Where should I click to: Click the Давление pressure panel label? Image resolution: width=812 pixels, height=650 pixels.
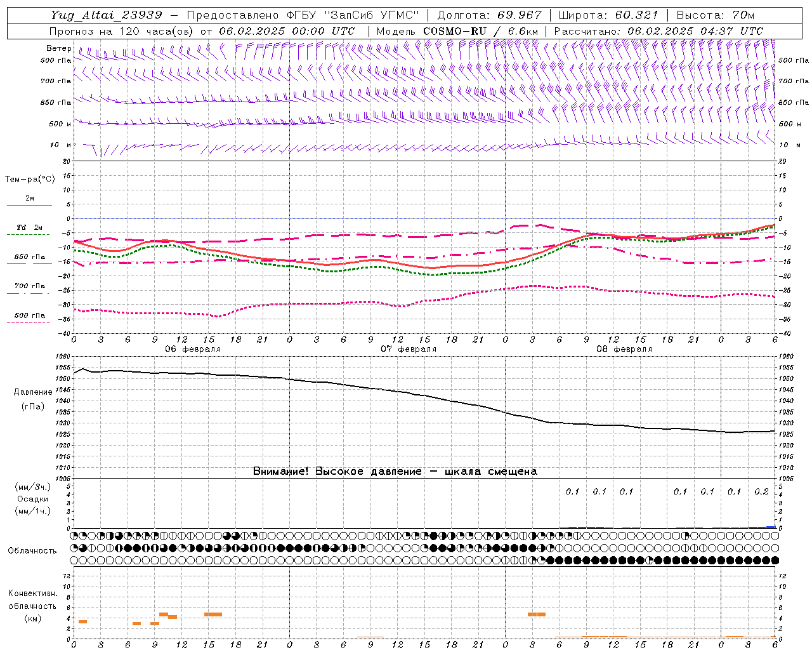[x=33, y=392]
